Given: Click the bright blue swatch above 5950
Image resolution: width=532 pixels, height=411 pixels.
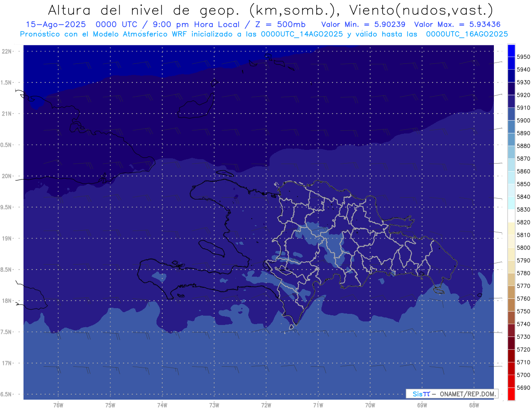Looking at the screenshot, I should click(511, 51).
